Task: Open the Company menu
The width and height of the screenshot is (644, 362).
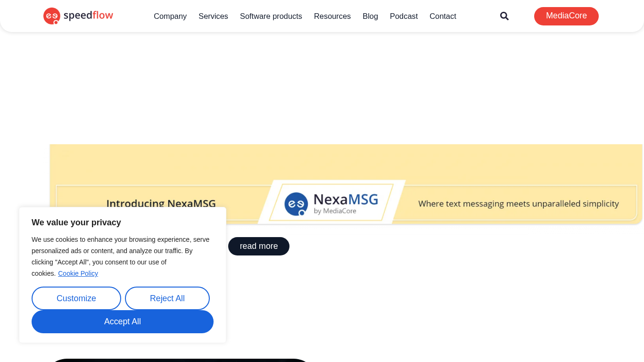Action: tap(170, 16)
